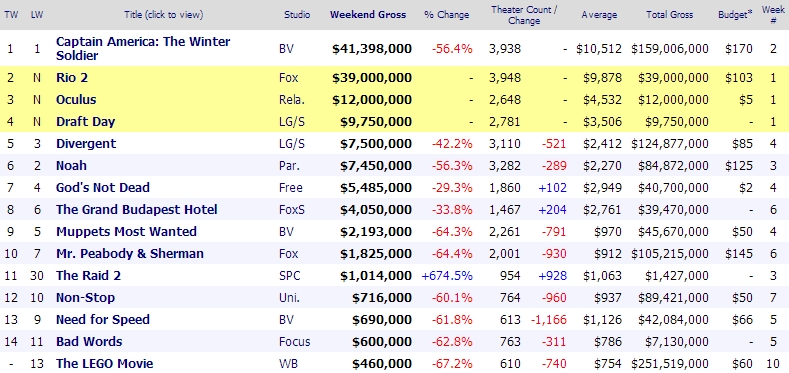The height and width of the screenshot is (373, 789).
Task: Open the Oculus movie page
Action: (x=76, y=100)
